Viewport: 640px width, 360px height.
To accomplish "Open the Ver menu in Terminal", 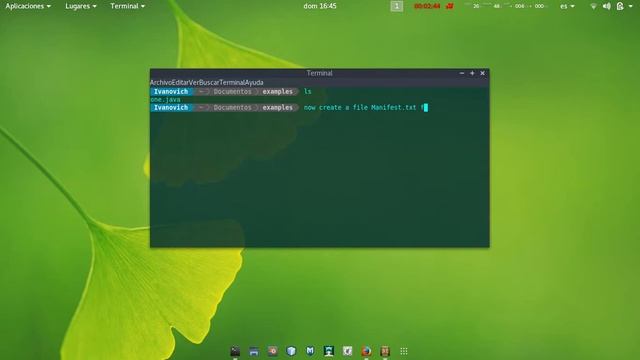I will point(193,82).
